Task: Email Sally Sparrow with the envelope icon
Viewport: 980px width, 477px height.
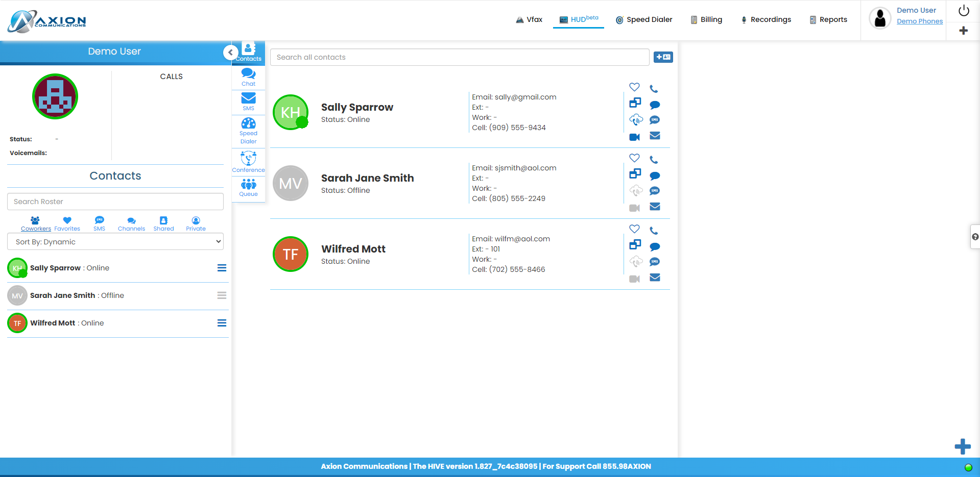Action: [x=655, y=136]
